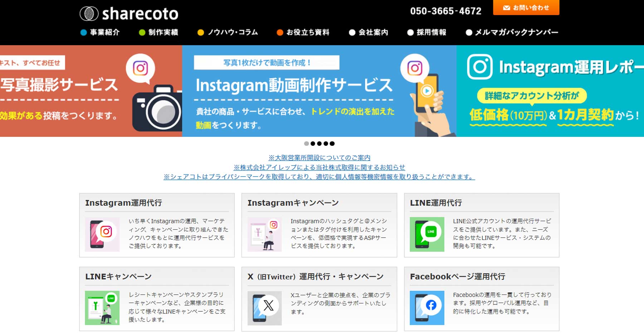The width and height of the screenshot is (644, 336).
Task: Click the X logo phone icon
Action: [264, 308]
